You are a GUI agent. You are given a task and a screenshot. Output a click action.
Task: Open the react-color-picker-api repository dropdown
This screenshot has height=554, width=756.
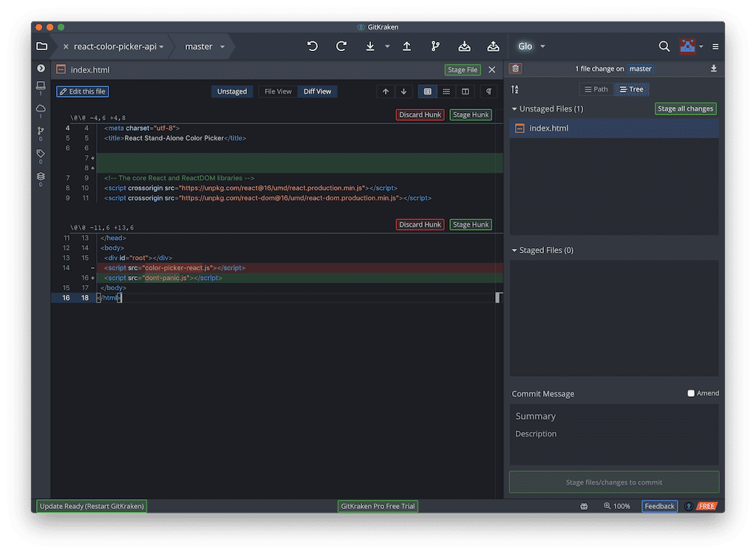point(118,47)
